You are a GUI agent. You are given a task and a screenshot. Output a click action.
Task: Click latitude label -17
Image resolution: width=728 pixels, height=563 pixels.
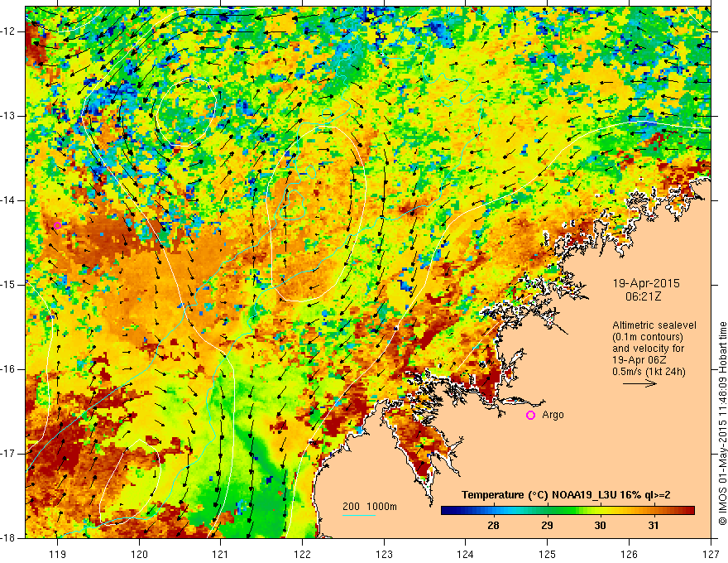[9, 454]
